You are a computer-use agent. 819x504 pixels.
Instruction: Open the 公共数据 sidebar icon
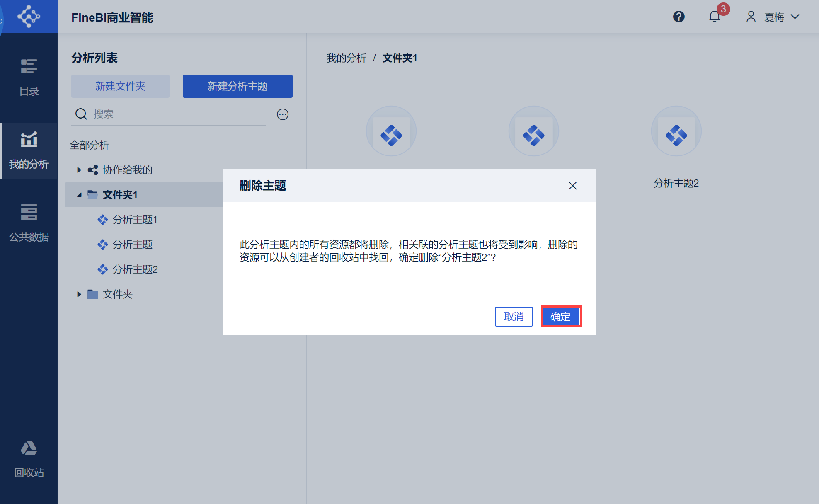[29, 223]
